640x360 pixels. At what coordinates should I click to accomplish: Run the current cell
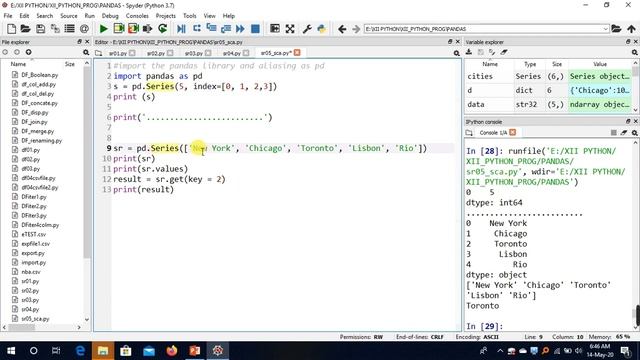[x=119, y=29]
